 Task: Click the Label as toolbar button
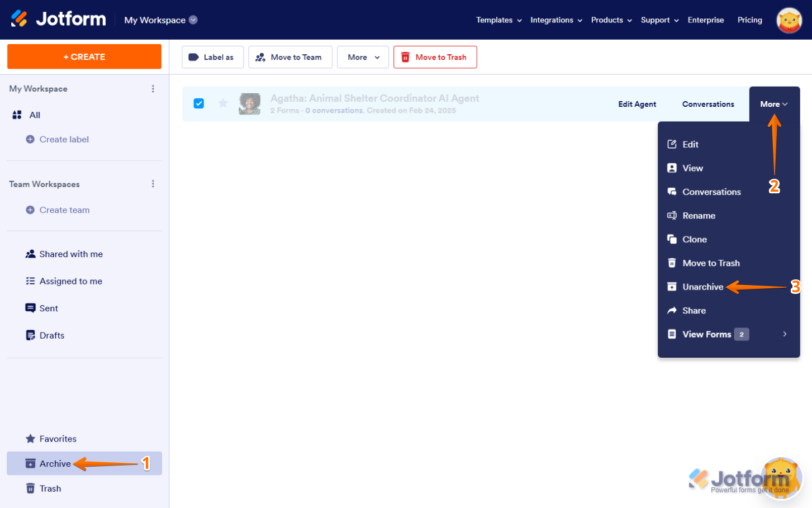click(x=213, y=57)
